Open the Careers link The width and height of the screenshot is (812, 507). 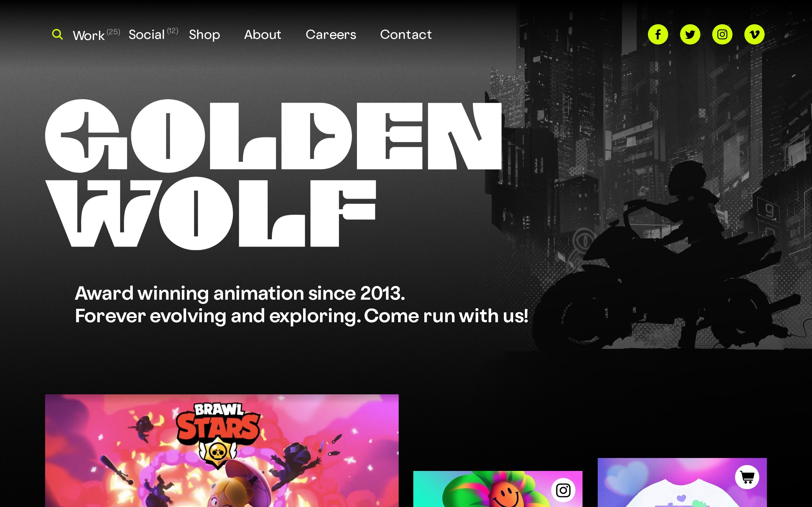pyautogui.click(x=331, y=35)
